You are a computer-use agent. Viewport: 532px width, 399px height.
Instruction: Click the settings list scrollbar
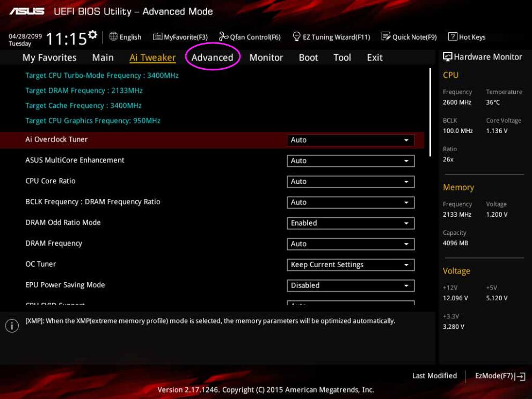[430, 112]
